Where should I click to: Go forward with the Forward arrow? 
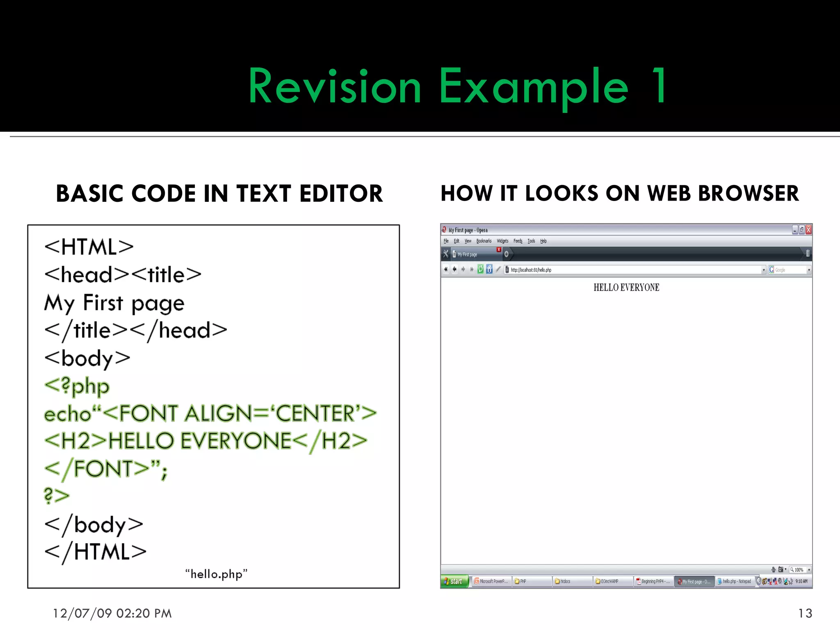463,269
